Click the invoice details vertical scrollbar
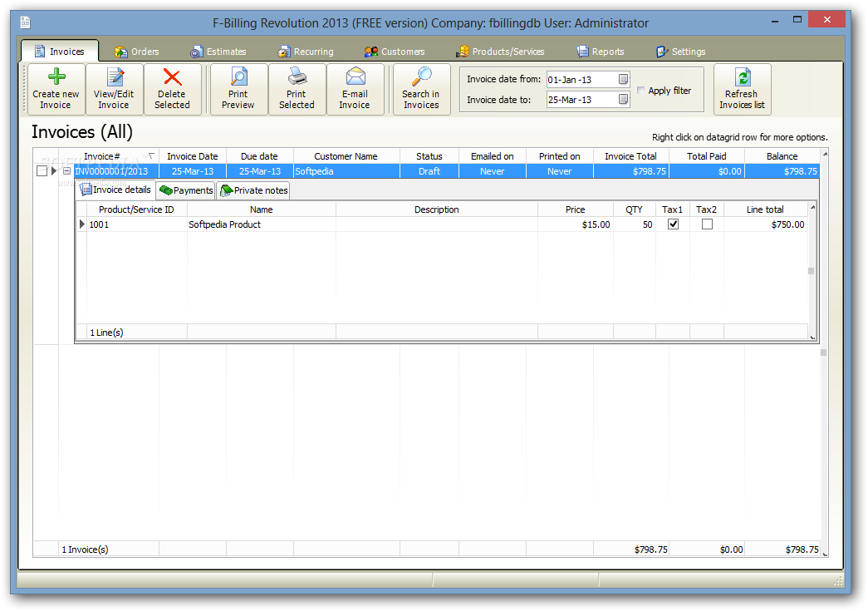The image size is (868, 611). tap(812, 270)
